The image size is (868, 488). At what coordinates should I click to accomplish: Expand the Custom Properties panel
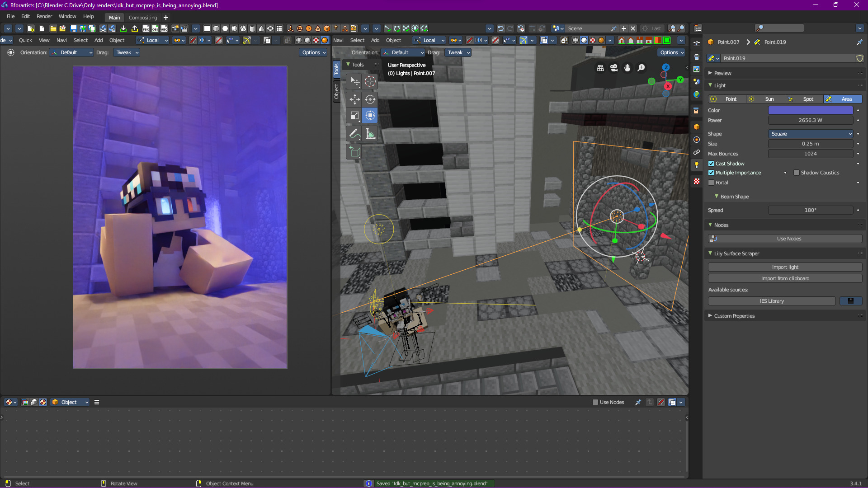point(734,316)
